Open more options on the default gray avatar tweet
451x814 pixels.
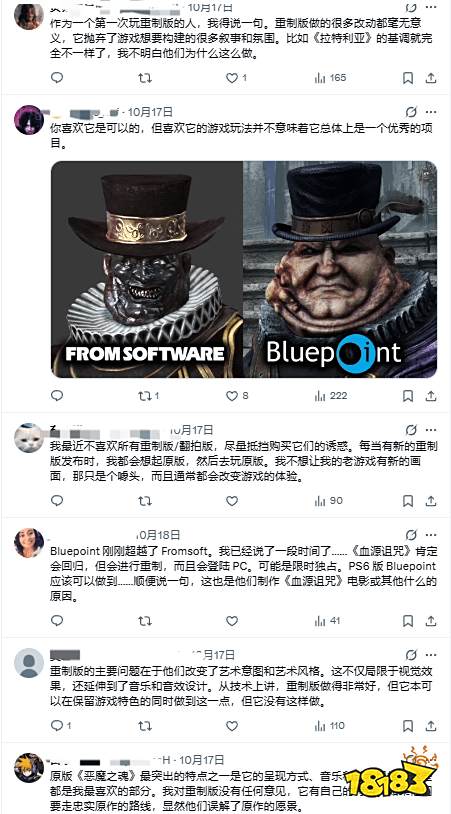tap(431, 655)
